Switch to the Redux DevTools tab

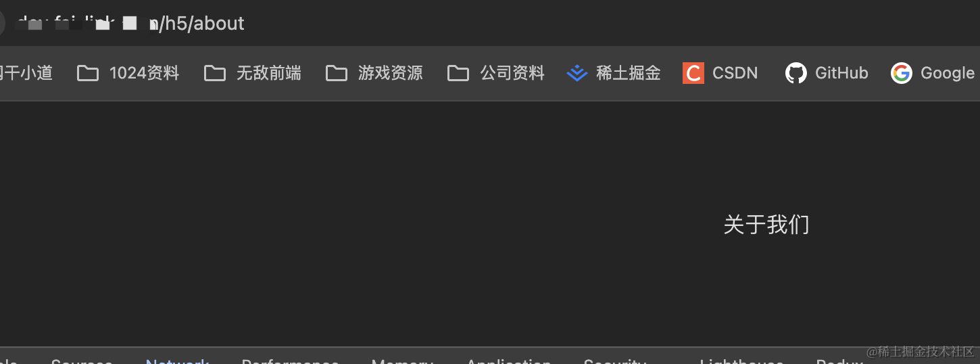click(839, 361)
